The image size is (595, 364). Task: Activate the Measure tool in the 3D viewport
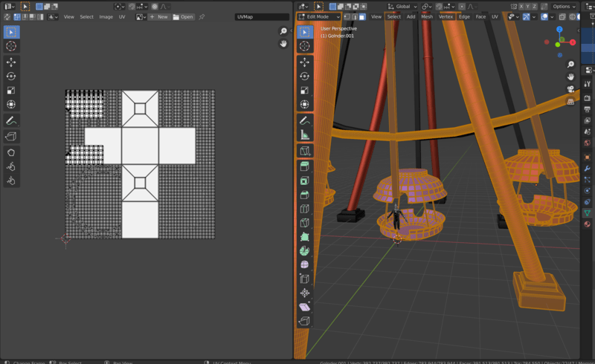click(304, 135)
